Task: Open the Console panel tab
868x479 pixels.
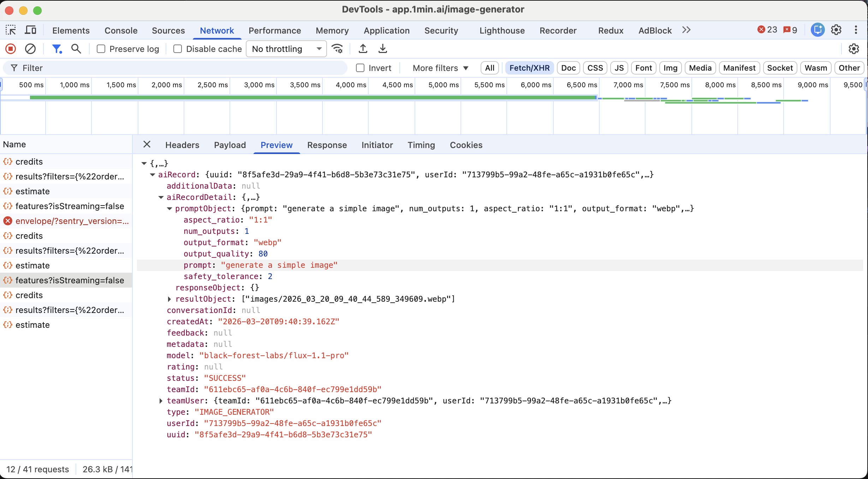Action: 121,30
